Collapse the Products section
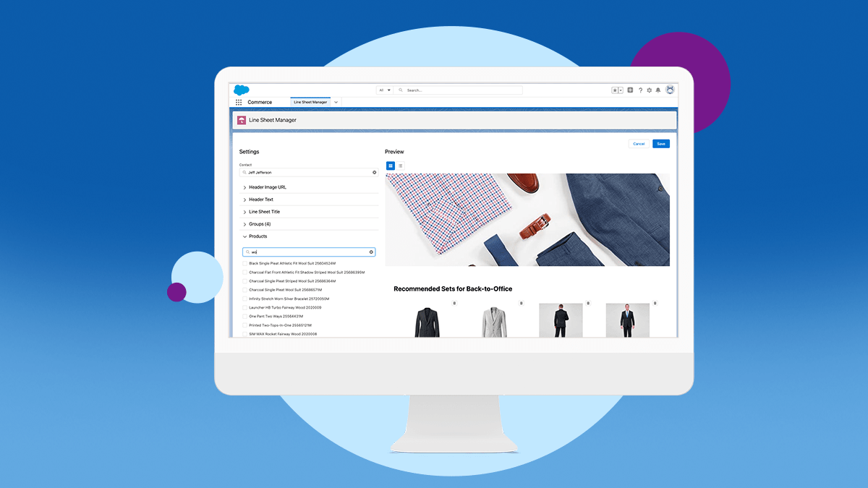Screen dimensions: 868x488 244,236
